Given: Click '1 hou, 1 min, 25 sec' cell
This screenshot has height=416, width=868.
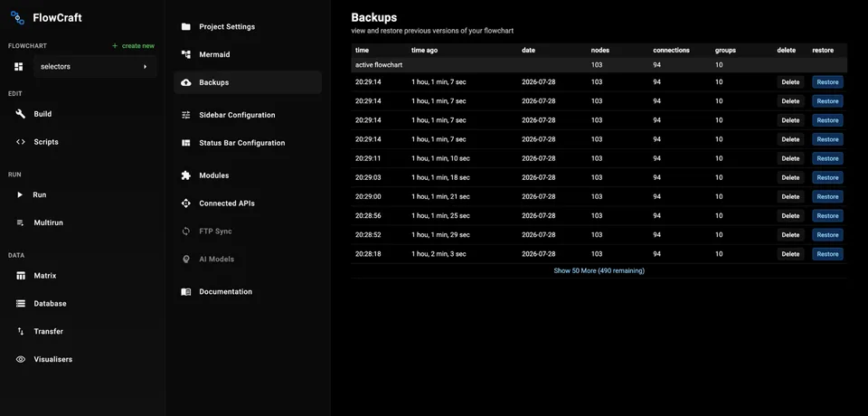Looking at the screenshot, I should click(440, 215).
